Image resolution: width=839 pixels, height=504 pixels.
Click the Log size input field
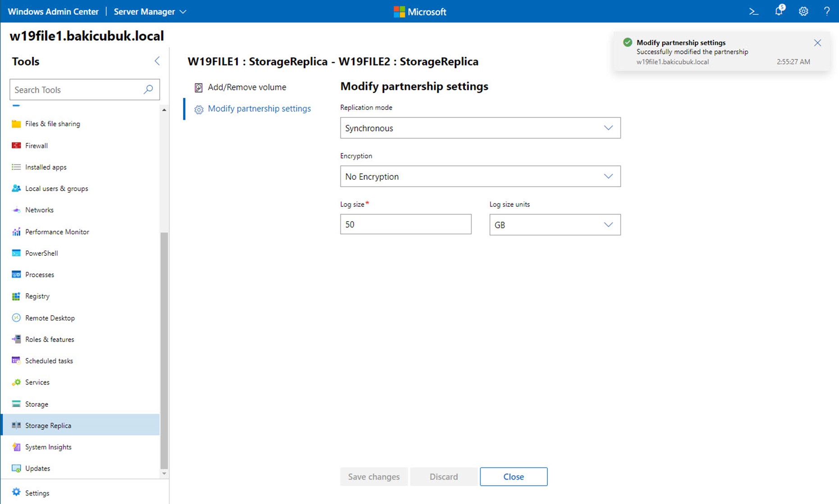(406, 224)
